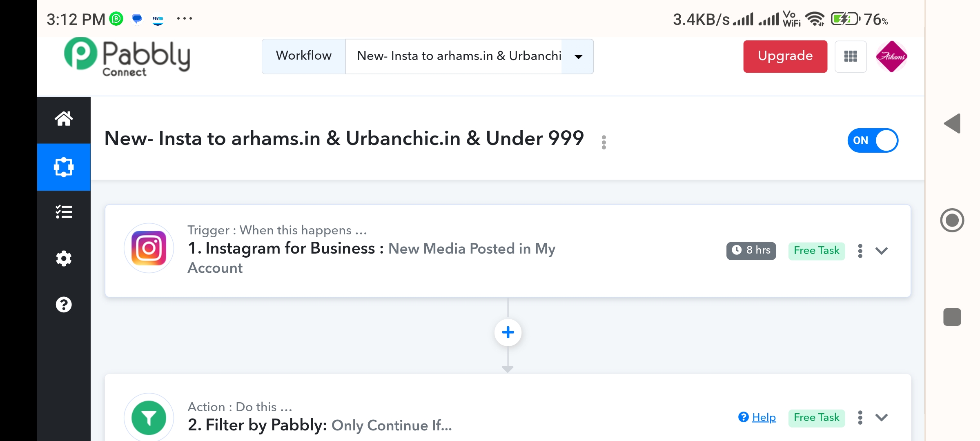Tap the Paytm notification icon
This screenshot has height=441, width=980.
(158, 19)
